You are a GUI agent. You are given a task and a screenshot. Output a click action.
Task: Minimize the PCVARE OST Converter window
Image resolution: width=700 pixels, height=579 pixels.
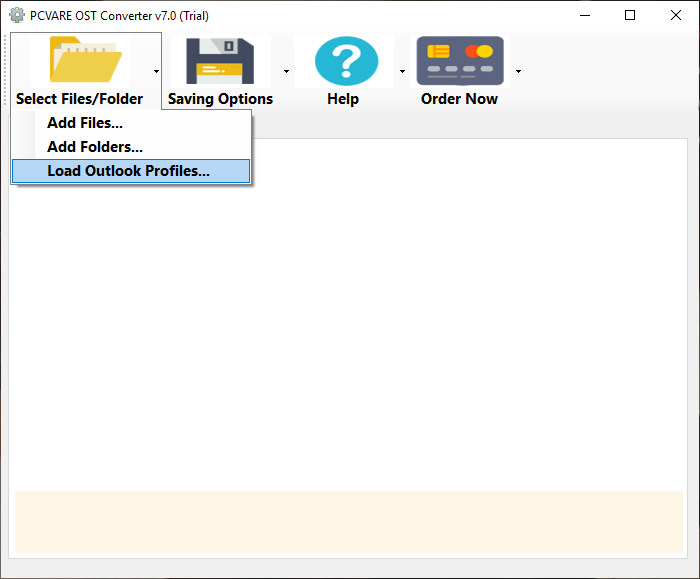click(585, 15)
